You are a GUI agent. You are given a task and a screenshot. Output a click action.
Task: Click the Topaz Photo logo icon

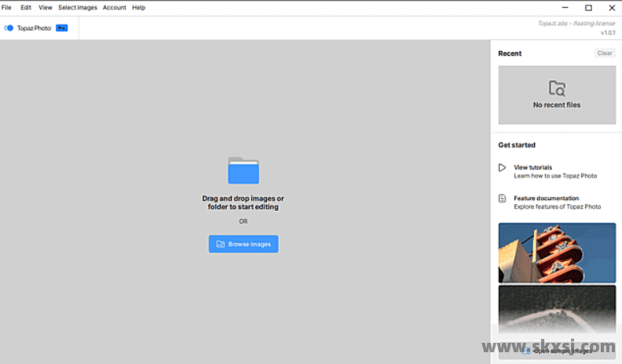tap(9, 28)
